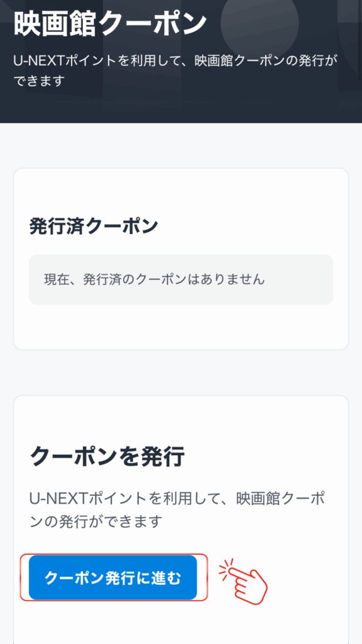
Task: Tap the red hand pointer icon
Action: (x=248, y=588)
